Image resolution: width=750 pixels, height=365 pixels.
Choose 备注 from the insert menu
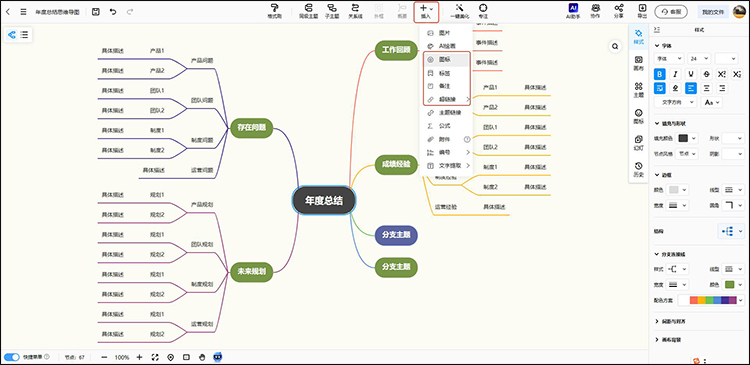click(x=444, y=86)
